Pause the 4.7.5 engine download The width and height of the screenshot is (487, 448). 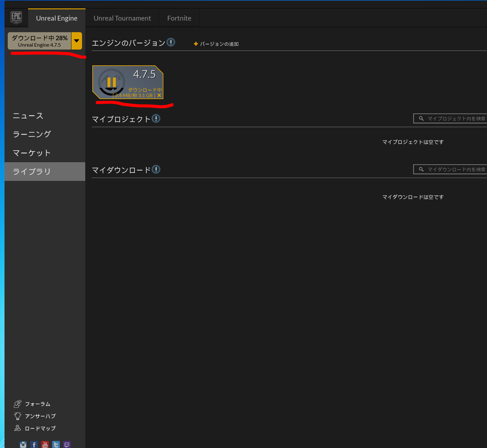[x=111, y=82]
